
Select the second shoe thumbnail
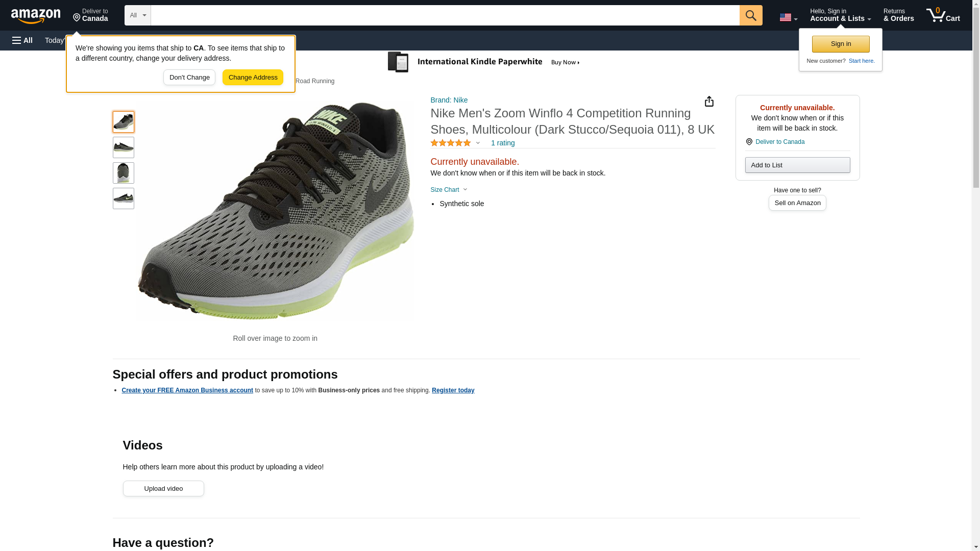(124, 147)
